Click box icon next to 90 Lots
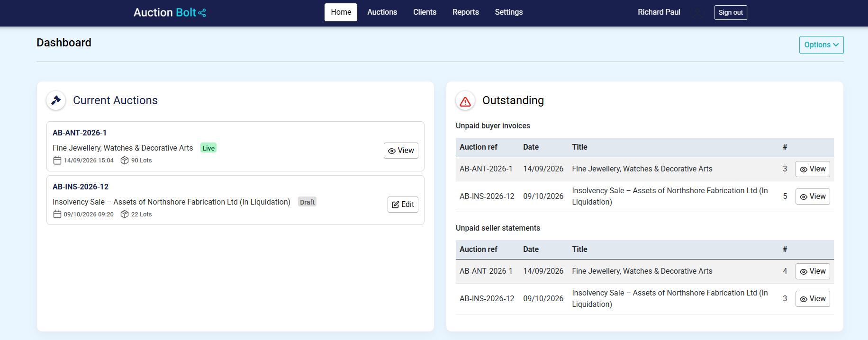This screenshot has width=868, height=340. pos(125,161)
